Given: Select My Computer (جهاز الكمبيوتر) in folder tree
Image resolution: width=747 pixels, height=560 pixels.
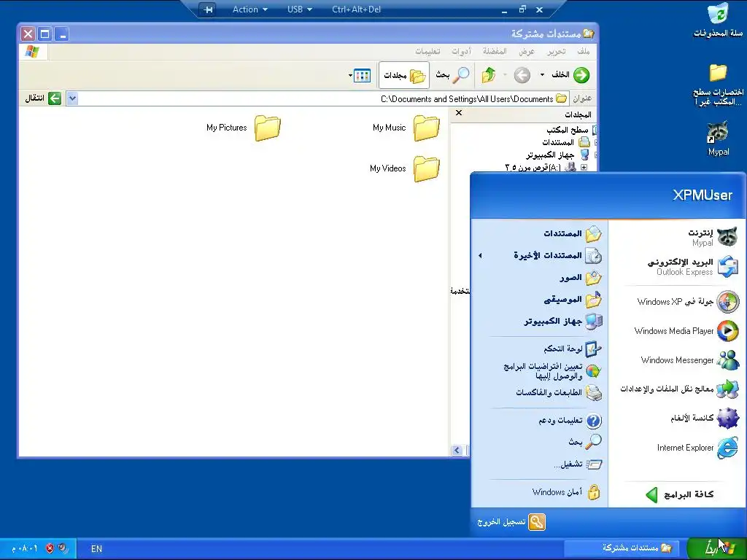Looking at the screenshot, I should click(x=550, y=155).
